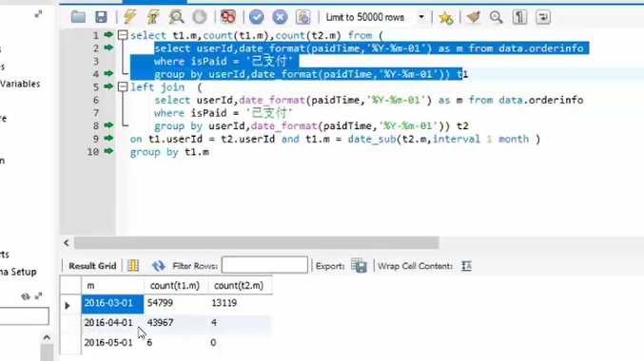Toggle auto-commit mode icon
This screenshot has width=644, height=361.
[303, 17]
